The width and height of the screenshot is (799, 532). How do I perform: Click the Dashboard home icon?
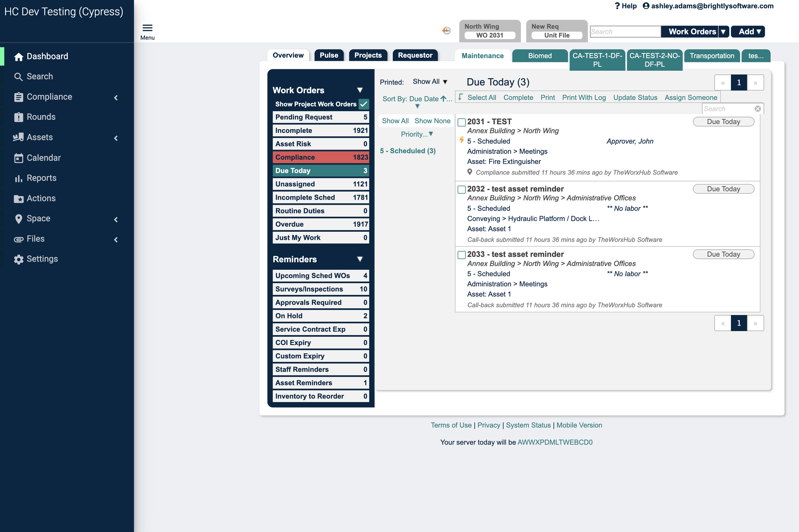point(18,57)
